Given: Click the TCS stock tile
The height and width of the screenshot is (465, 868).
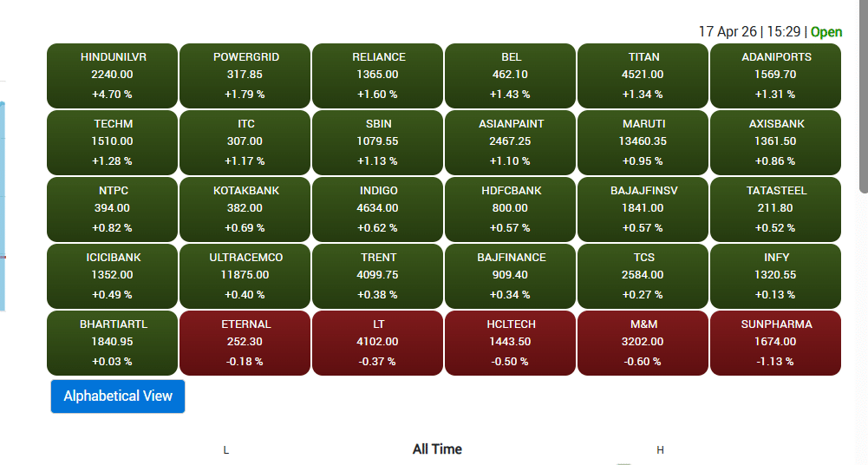Looking at the screenshot, I should (x=643, y=276).
